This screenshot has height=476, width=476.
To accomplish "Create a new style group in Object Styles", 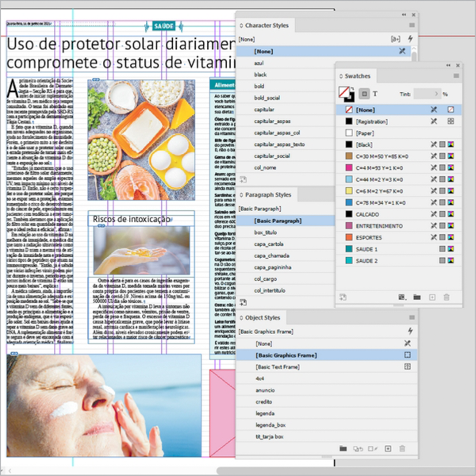I will tap(343, 448).
